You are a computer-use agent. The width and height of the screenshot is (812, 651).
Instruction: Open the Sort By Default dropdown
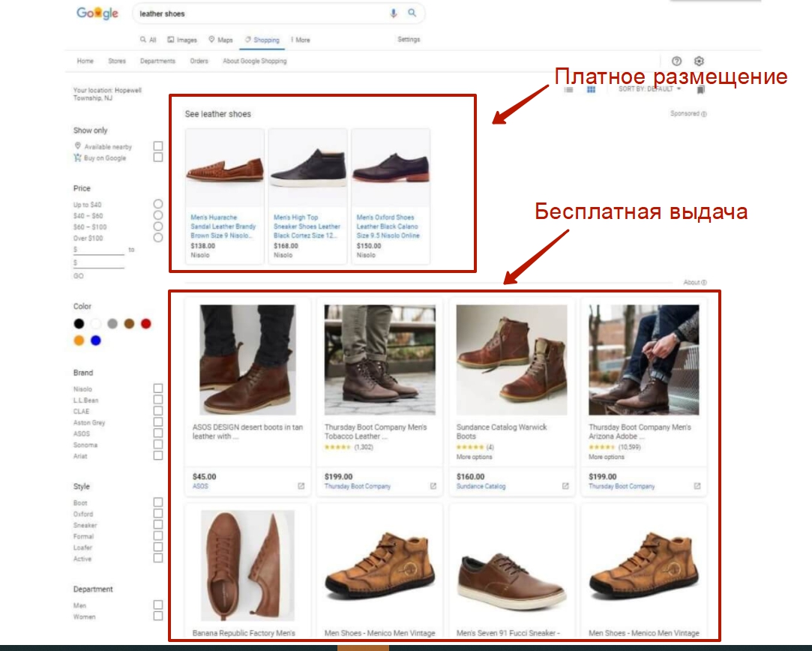(649, 89)
